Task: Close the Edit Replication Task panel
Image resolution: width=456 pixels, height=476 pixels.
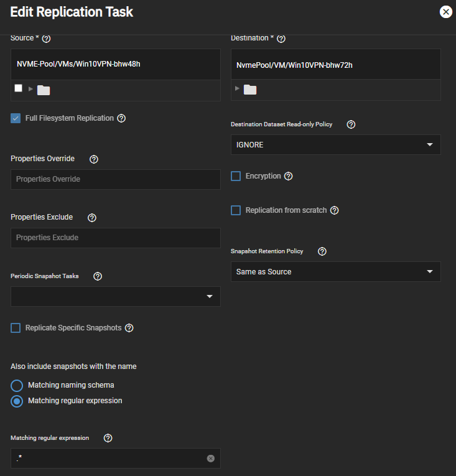Action: point(445,12)
